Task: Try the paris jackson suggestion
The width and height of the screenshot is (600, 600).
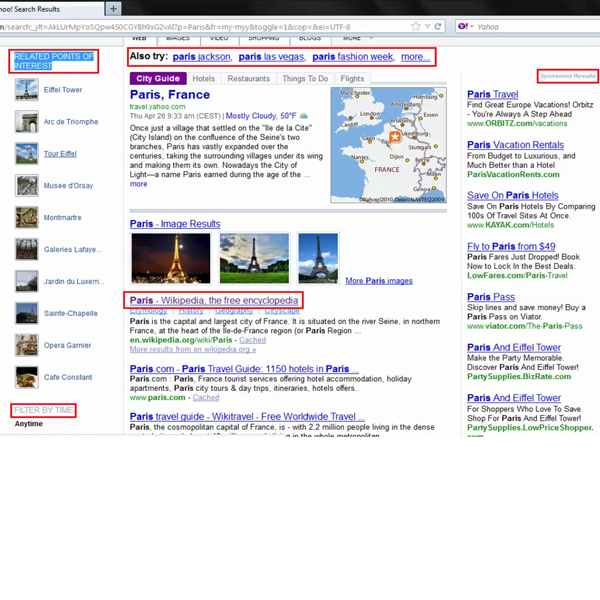Action: [202, 57]
